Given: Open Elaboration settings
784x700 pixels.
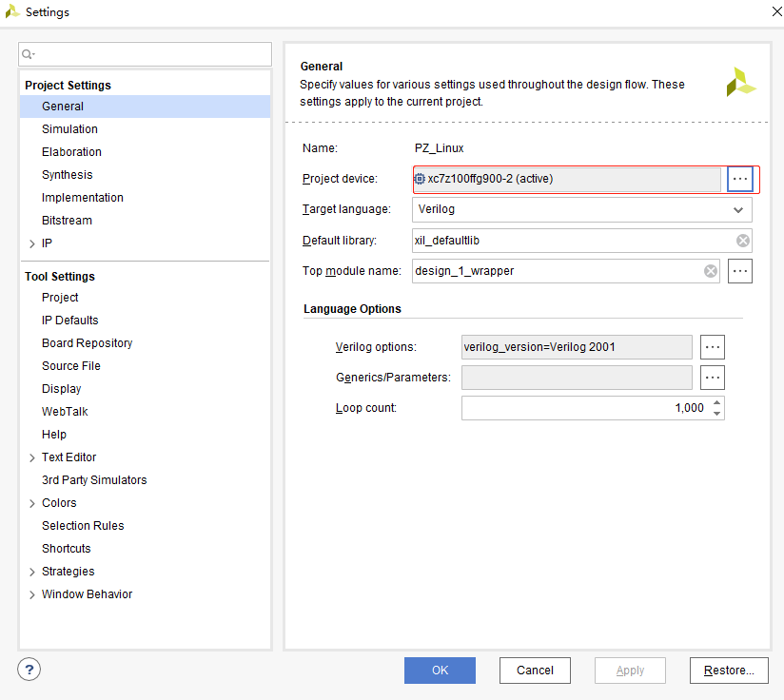Looking at the screenshot, I should click(x=71, y=152).
